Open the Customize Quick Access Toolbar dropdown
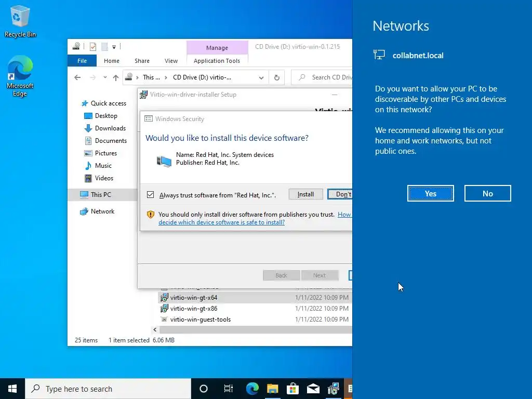 click(114, 47)
